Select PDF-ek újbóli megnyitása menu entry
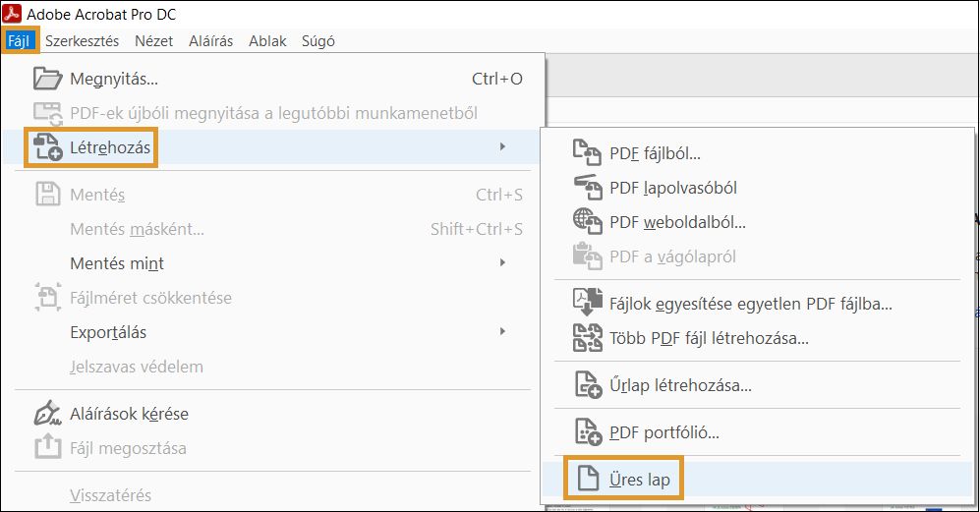Image resolution: width=980 pixels, height=512 pixels. [273, 113]
